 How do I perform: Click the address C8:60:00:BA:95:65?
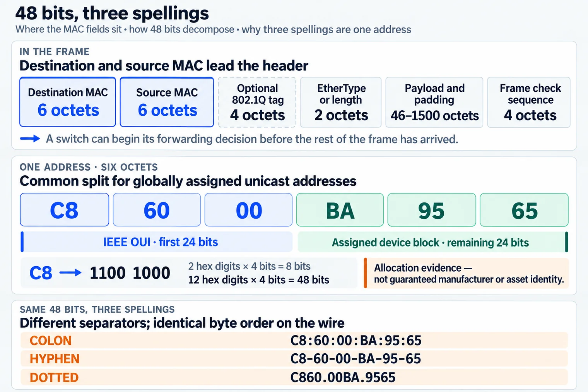(356, 341)
